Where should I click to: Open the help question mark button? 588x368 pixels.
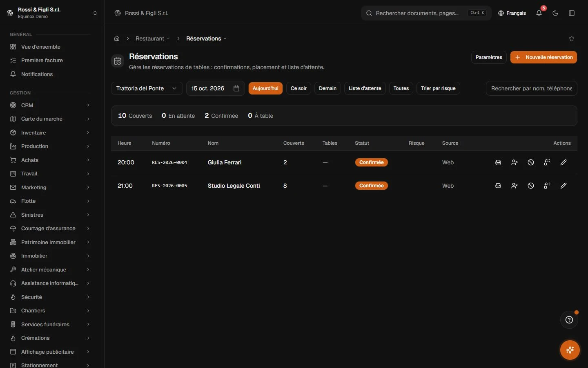coord(569,320)
